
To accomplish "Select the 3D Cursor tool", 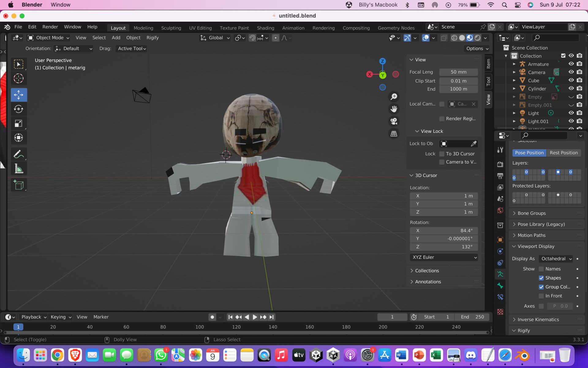I will (19, 78).
